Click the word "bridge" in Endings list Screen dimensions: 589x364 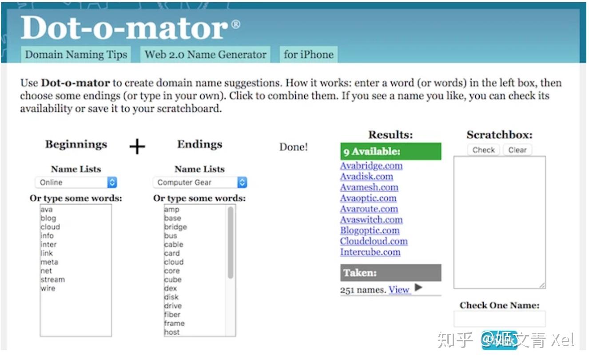(x=175, y=227)
